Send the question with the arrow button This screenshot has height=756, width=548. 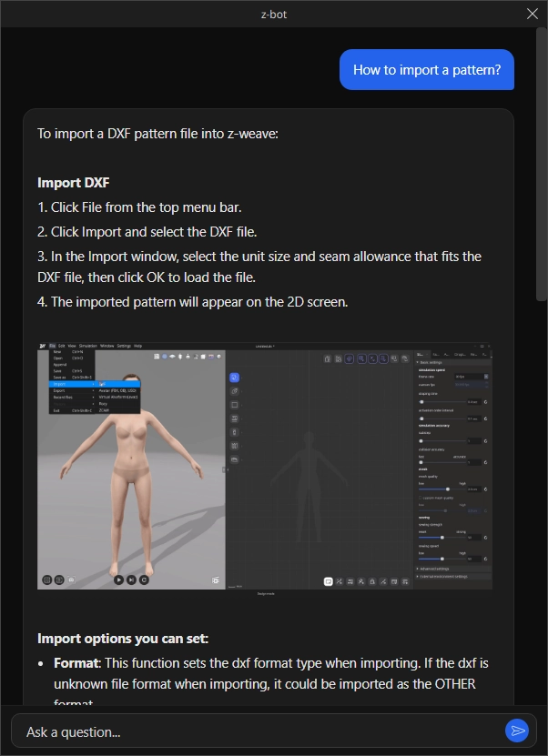pyautogui.click(x=517, y=731)
